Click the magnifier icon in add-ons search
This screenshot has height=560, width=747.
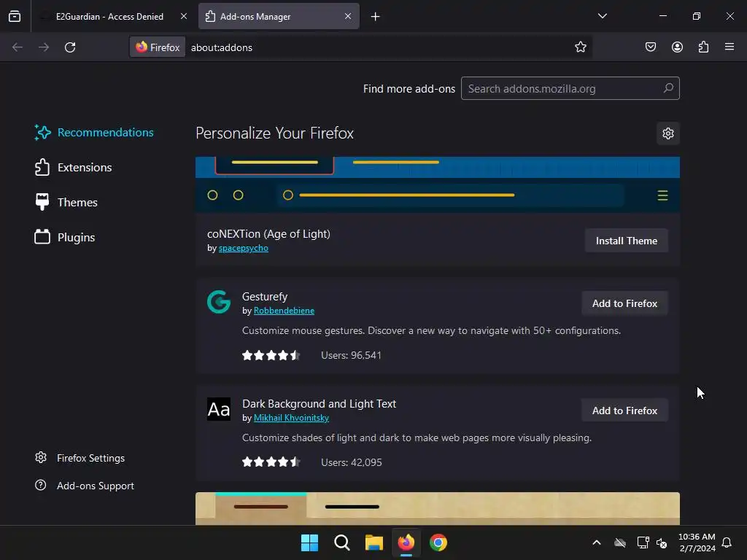click(668, 88)
